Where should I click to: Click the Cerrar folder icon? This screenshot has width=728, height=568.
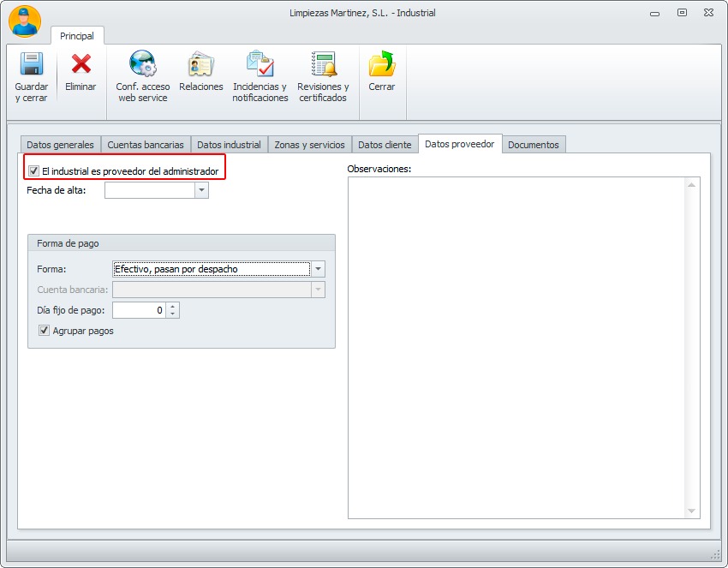(382, 63)
